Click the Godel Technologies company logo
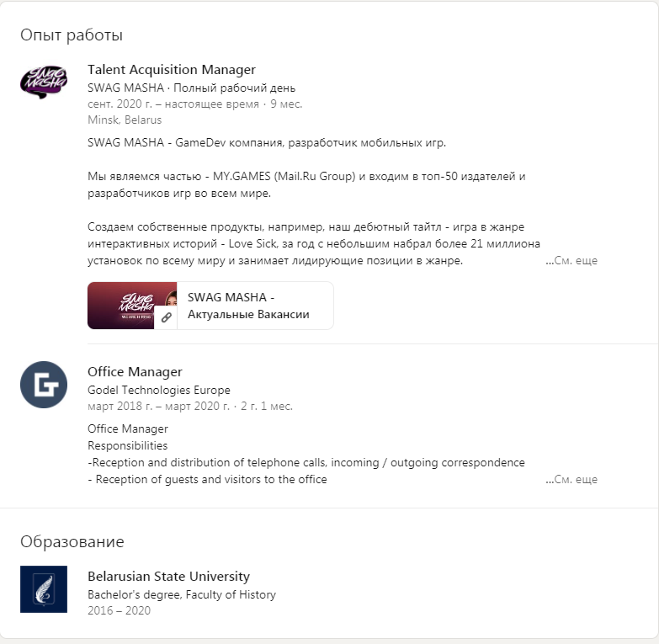The height and width of the screenshot is (644, 659). tap(43, 385)
